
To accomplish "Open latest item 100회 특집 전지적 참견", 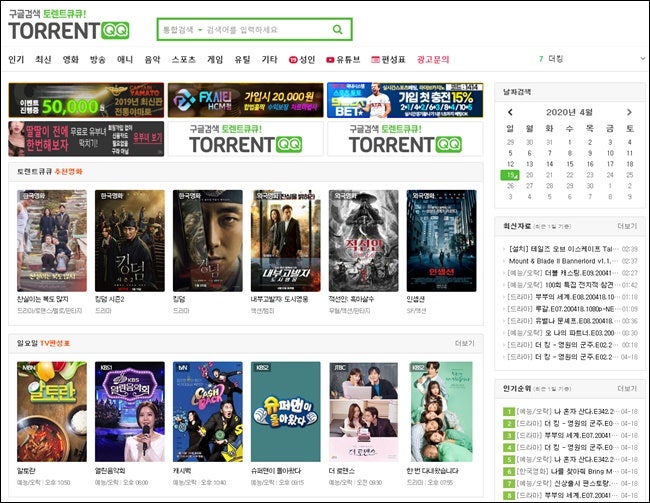I will tap(563, 285).
